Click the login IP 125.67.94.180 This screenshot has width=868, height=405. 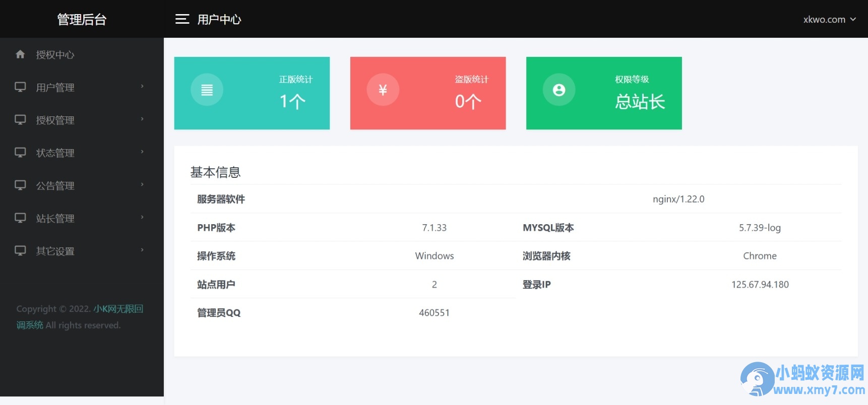coord(760,285)
